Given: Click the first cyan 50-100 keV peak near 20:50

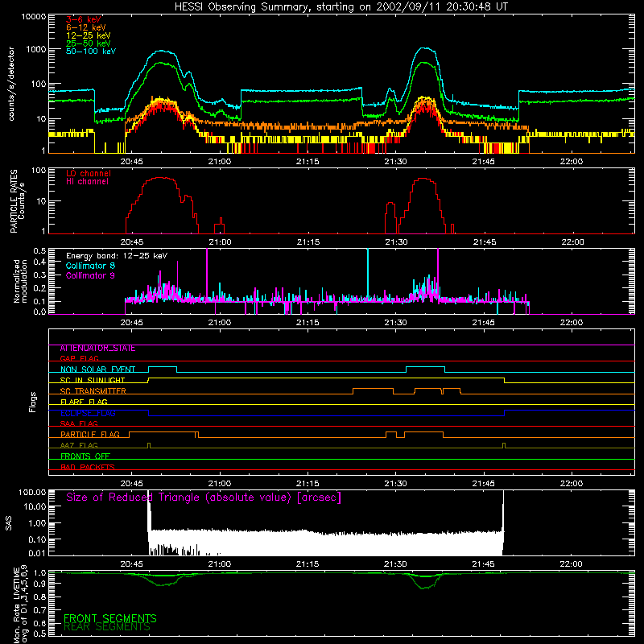Looking at the screenshot, I should tap(162, 51).
